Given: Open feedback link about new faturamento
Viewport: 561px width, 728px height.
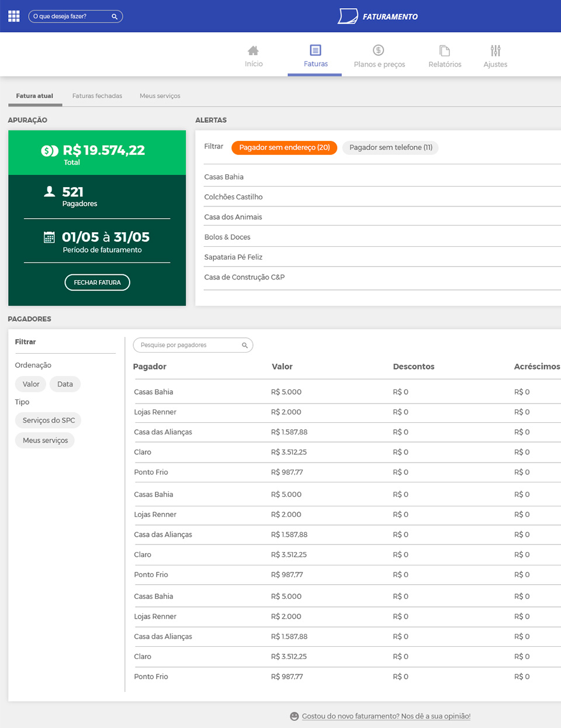Looking at the screenshot, I should [386, 716].
